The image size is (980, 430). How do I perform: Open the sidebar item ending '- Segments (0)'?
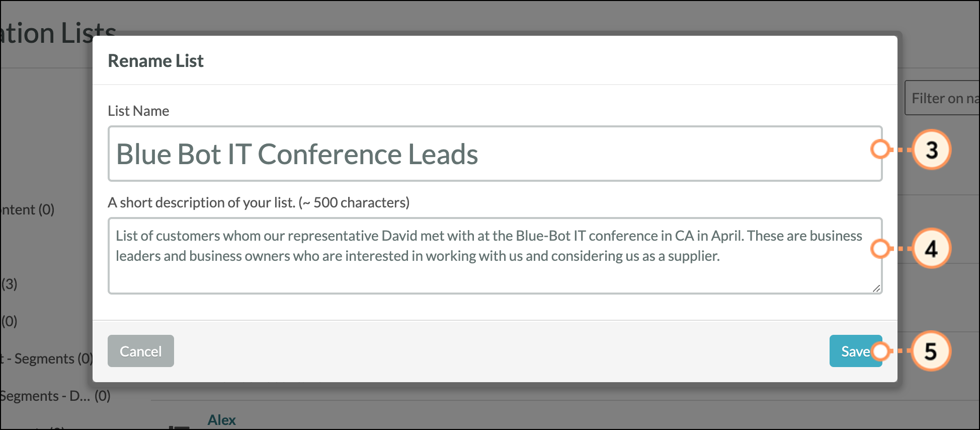pyautogui.click(x=48, y=359)
